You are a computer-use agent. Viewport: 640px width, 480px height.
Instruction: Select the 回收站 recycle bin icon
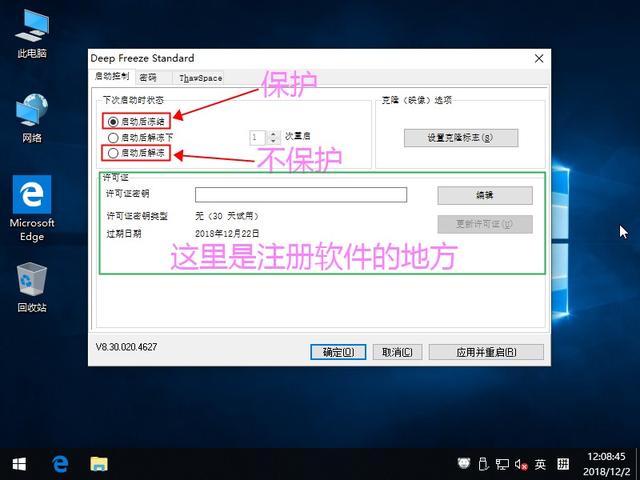click(32, 287)
